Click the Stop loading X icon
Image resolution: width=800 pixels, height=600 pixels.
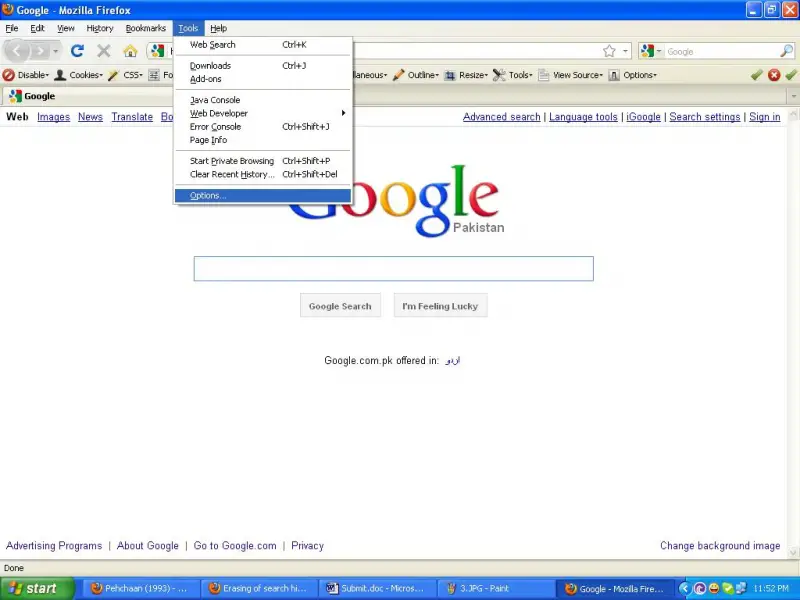[104, 51]
